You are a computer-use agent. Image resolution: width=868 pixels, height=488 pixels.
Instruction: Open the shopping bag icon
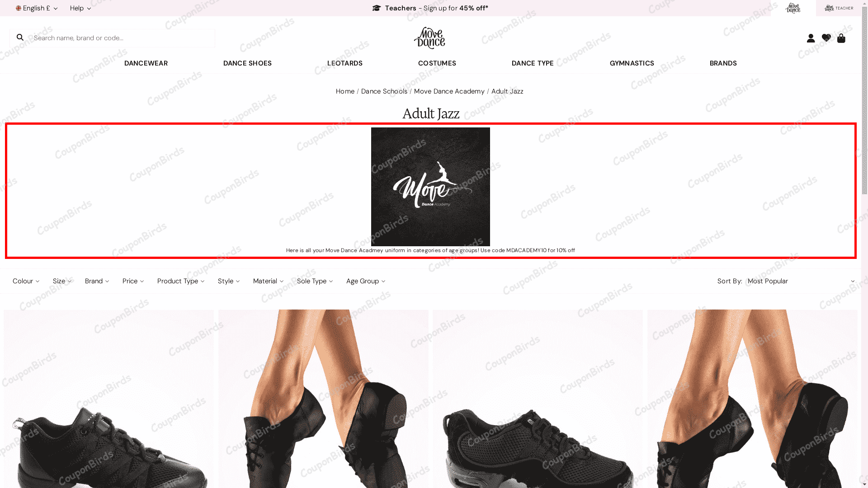[841, 38]
